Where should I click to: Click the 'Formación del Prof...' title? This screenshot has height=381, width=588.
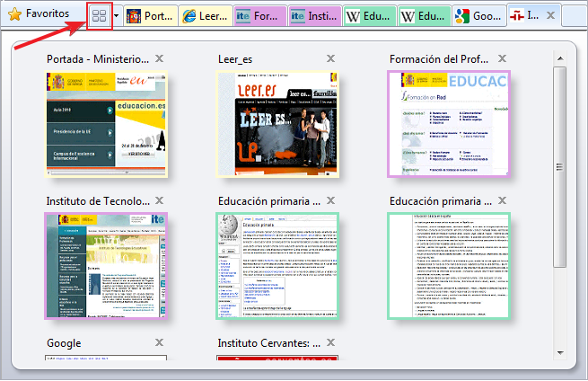tap(439, 59)
